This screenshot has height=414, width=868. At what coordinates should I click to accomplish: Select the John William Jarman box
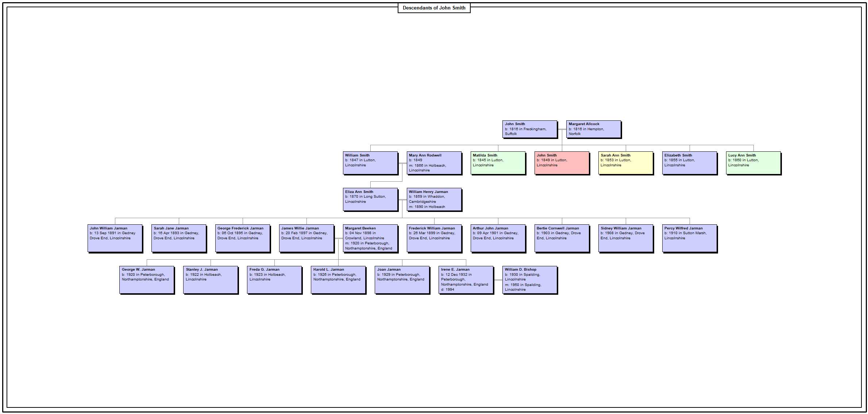coord(115,238)
